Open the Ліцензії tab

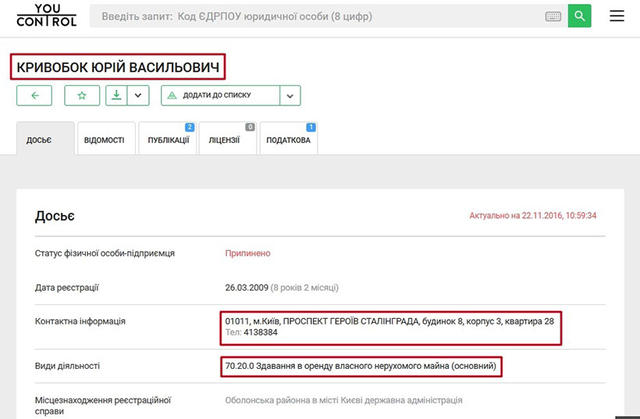click(227, 141)
